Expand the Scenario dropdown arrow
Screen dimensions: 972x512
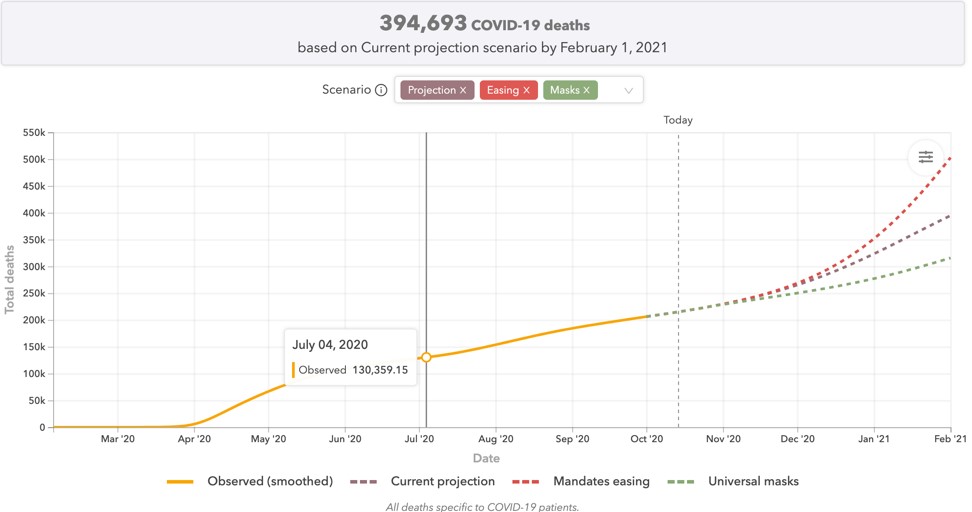pos(628,90)
